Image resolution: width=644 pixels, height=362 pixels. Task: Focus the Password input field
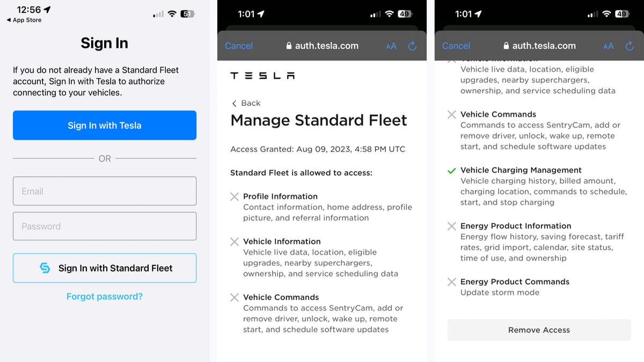[105, 226]
